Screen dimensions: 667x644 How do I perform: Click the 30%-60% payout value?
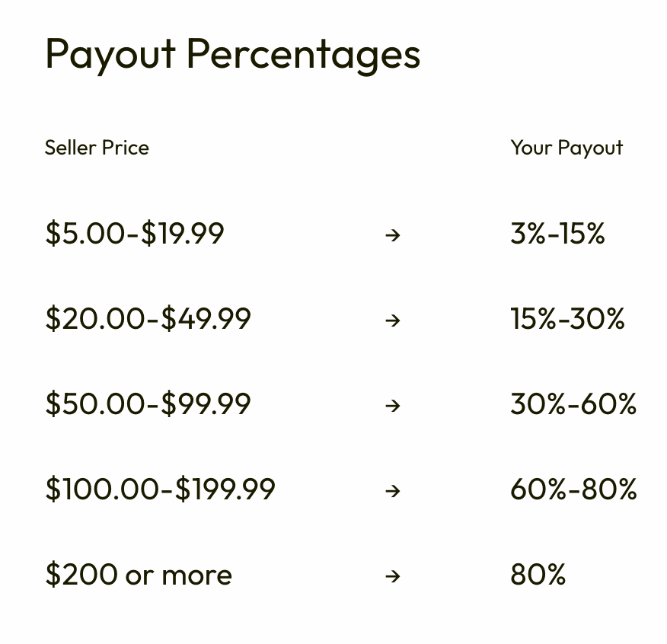[x=573, y=404]
